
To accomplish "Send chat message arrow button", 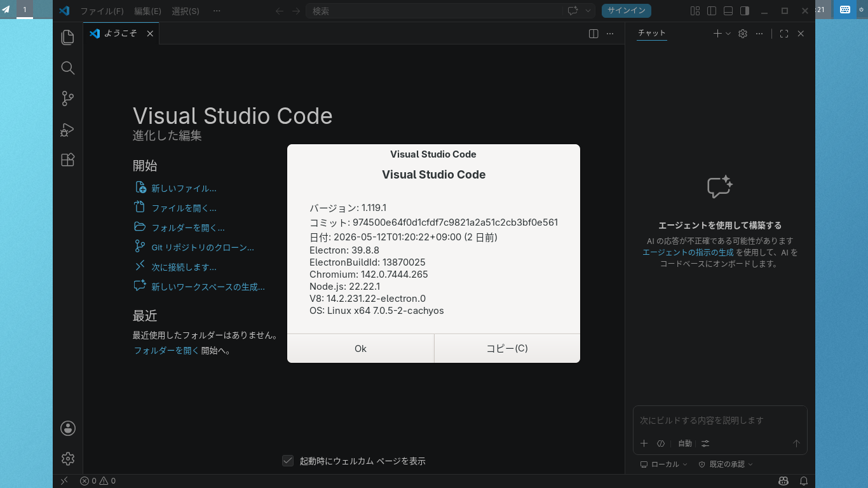I will 796,444.
